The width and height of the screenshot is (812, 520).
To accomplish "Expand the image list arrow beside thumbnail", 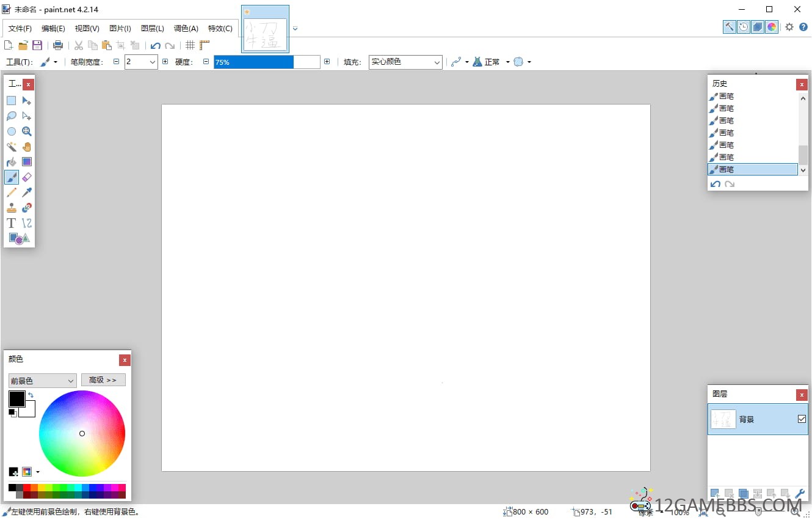I will tap(295, 28).
